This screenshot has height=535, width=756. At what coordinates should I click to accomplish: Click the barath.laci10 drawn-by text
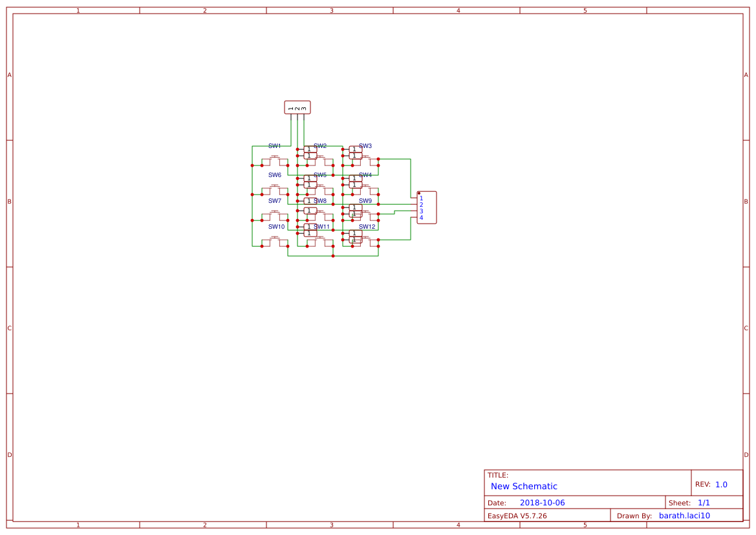click(684, 515)
